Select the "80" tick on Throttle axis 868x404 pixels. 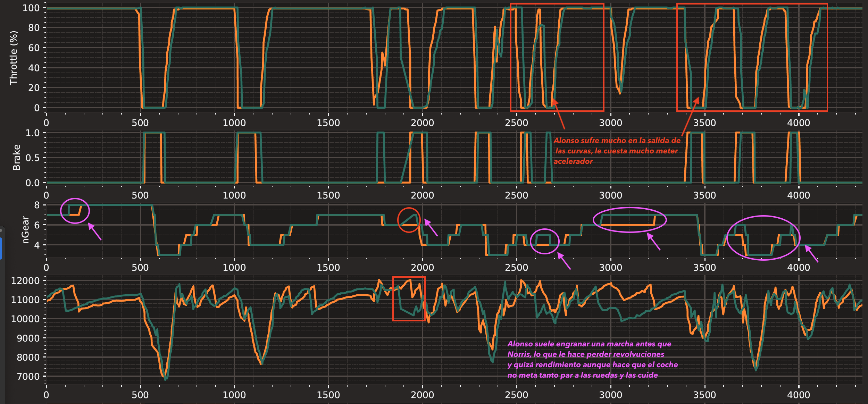click(x=34, y=28)
